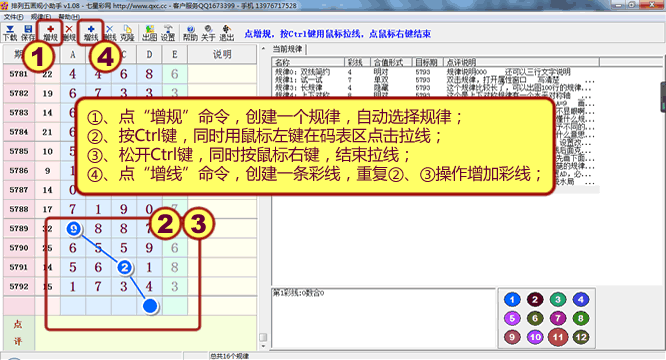
Task: Click the 出图 export image icon
Action: [x=150, y=33]
